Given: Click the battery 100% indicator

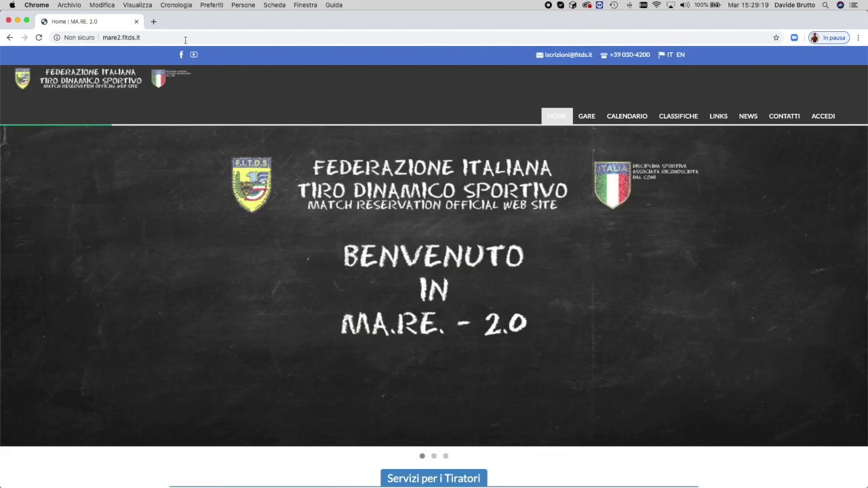Looking at the screenshot, I should click(x=707, y=5).
